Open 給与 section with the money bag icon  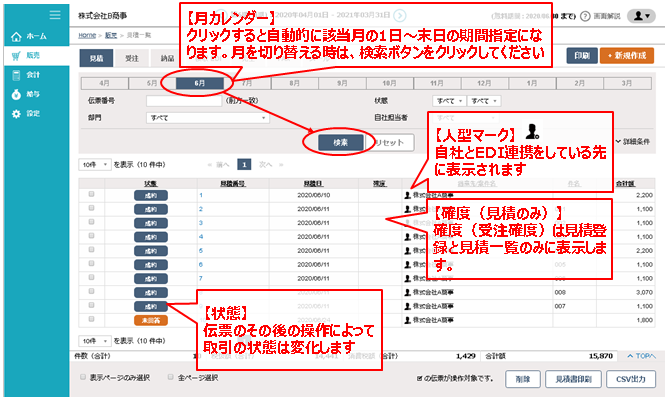coord(16,94)
